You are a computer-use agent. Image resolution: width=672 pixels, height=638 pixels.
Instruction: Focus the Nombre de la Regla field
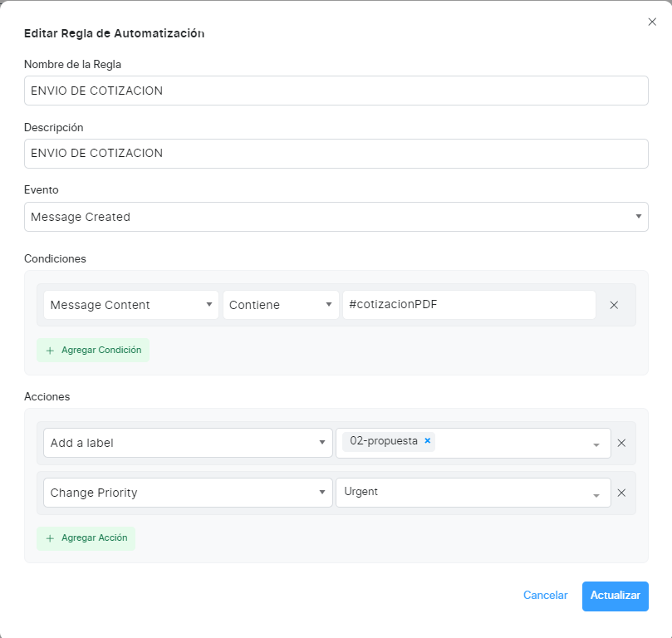336,91
